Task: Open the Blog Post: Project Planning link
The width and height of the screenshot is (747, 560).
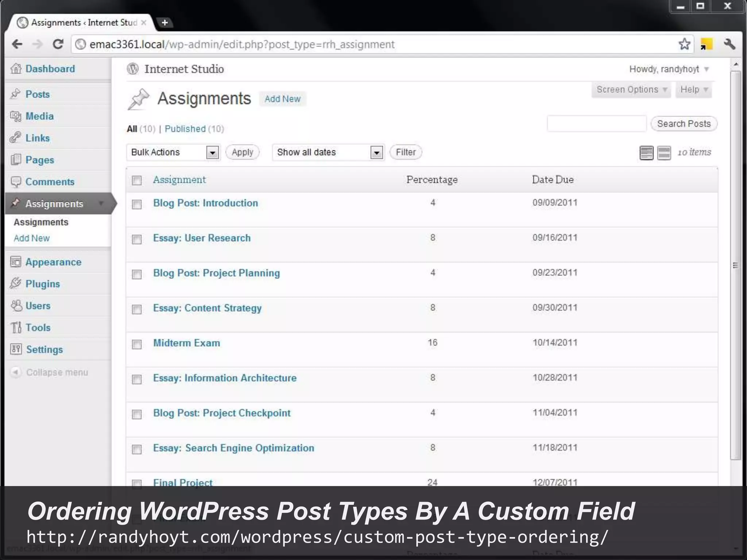Action: pos(216,273)
